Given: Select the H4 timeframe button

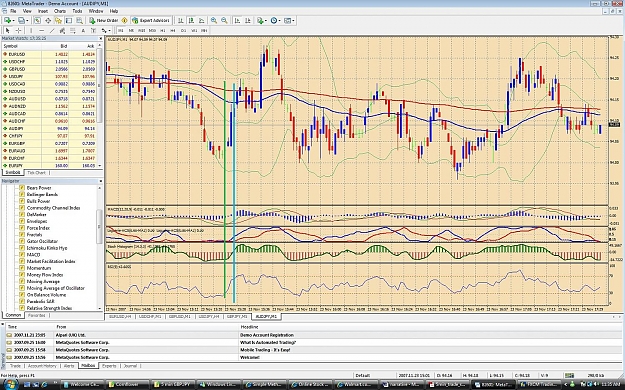Looking at the screenshot, I should (x=173, y=30).
